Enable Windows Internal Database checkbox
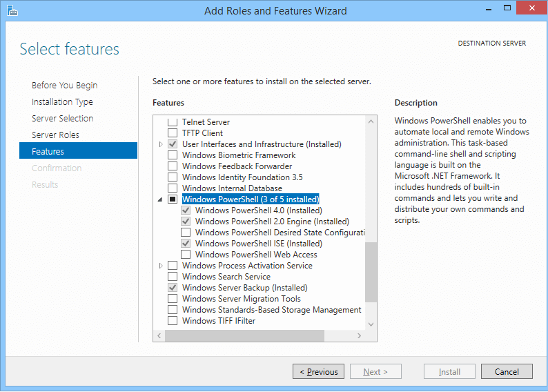This screenshot has height=392, width=548. (173, 188)
